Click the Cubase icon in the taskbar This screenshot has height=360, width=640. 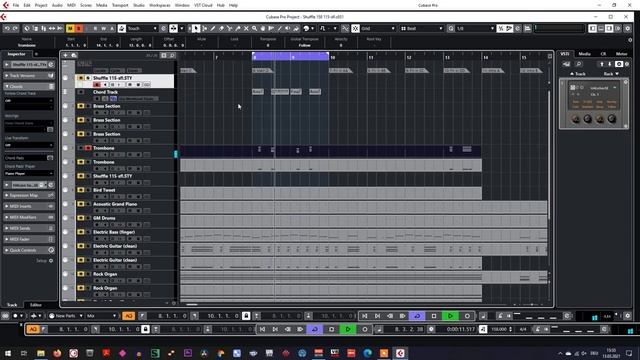click(x=400, y=353)
